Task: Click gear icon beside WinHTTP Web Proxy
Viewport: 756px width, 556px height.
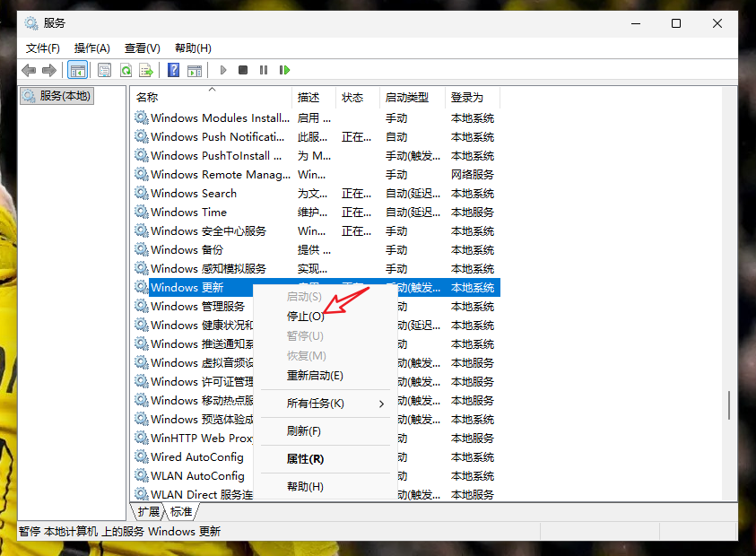Action: point(142,439)
